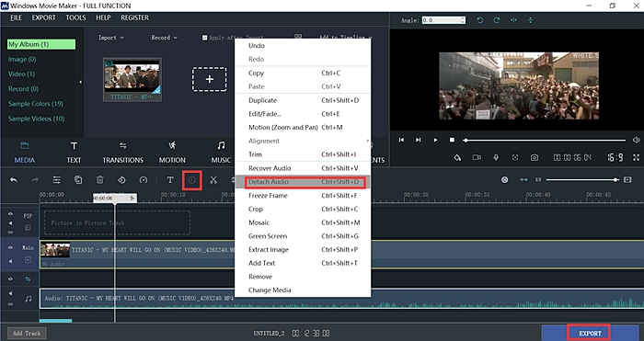Open the TEXT tab
This screenshot has height=341, width=644.
coord(74,153)
